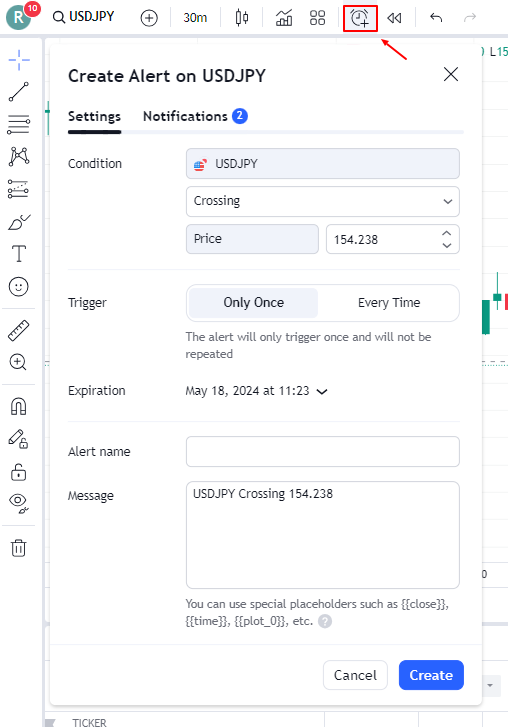Click the trash remove drawings icon
This screenshot has width=508, height=727.
coord(19,548)
